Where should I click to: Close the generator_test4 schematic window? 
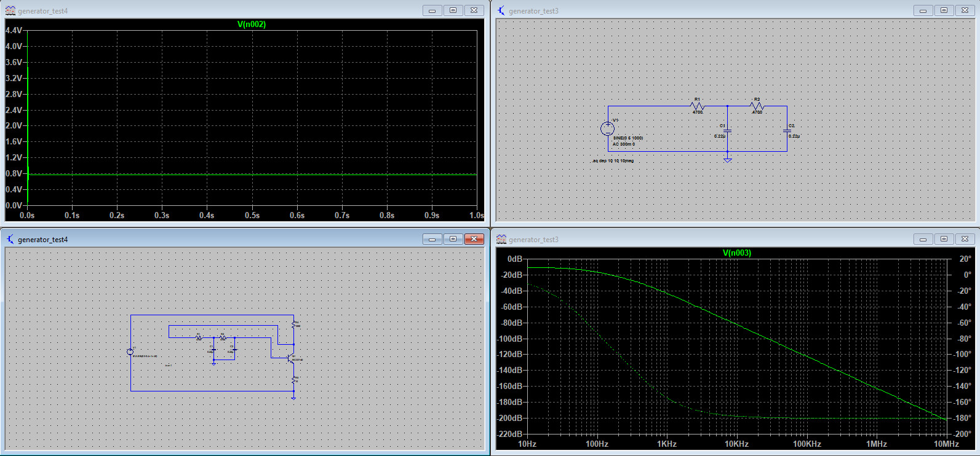474,239
